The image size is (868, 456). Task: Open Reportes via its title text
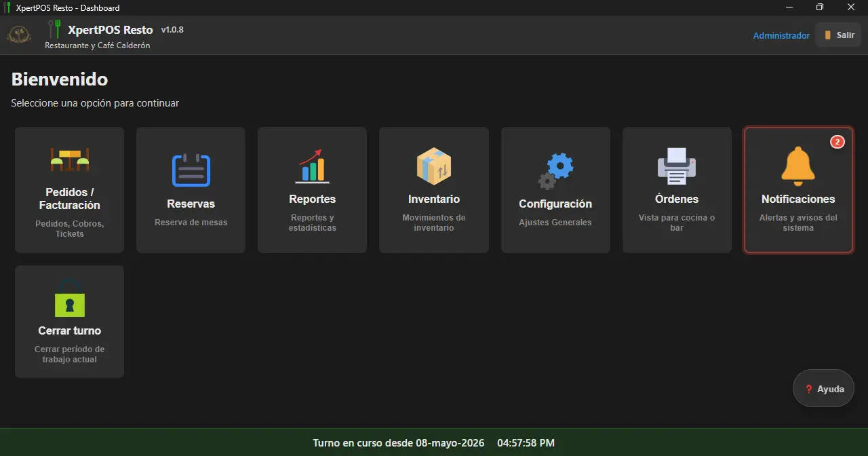(x=313, y=199)
